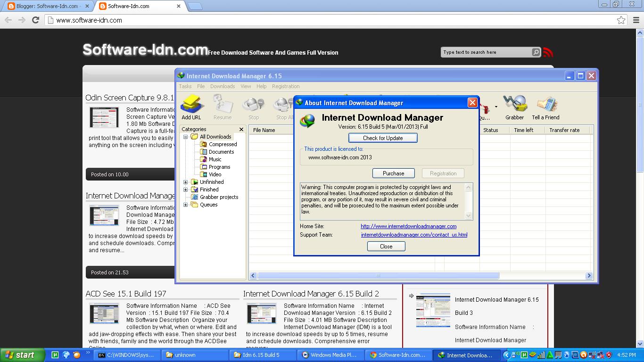Select the Music category folder
This screenshot has height=362, width=644.
pyautogui.click(x=211, y=159)
